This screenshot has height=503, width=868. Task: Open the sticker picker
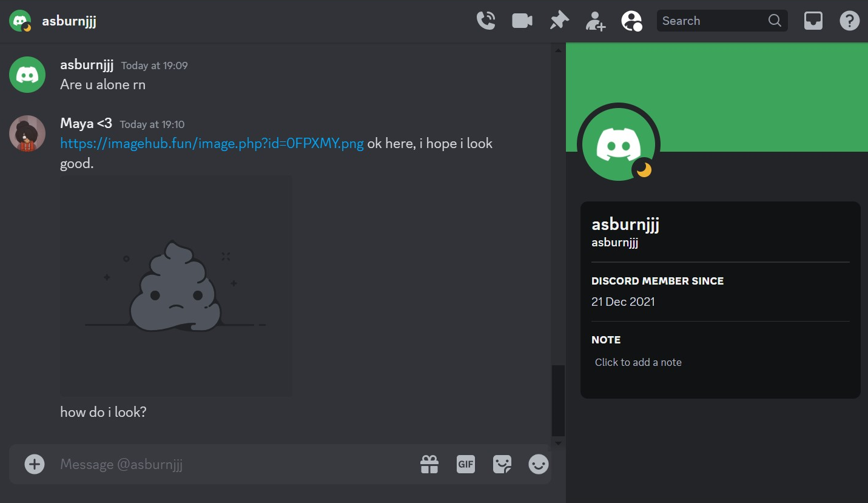[x=502, y=464]
